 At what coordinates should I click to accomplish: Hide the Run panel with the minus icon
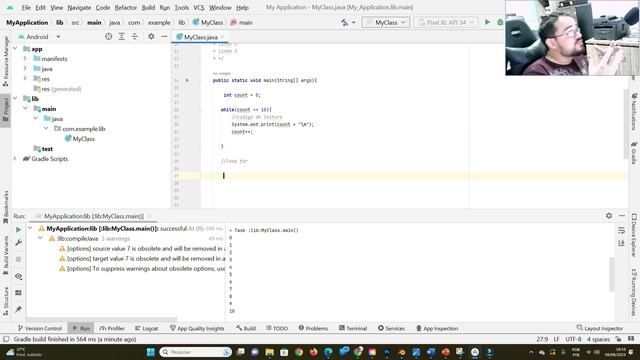(x=622, y=216)
